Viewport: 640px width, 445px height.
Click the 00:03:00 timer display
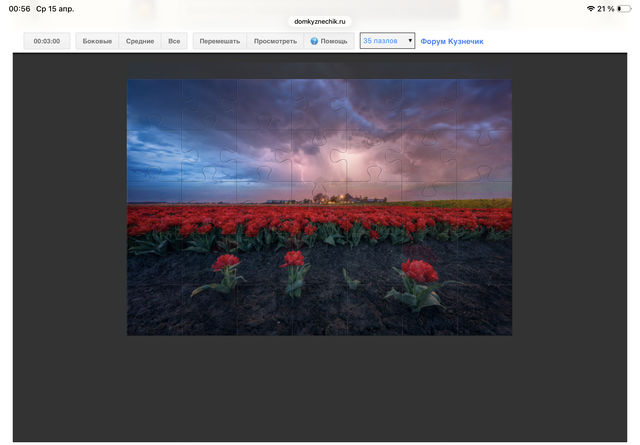[x=47, y=41]
